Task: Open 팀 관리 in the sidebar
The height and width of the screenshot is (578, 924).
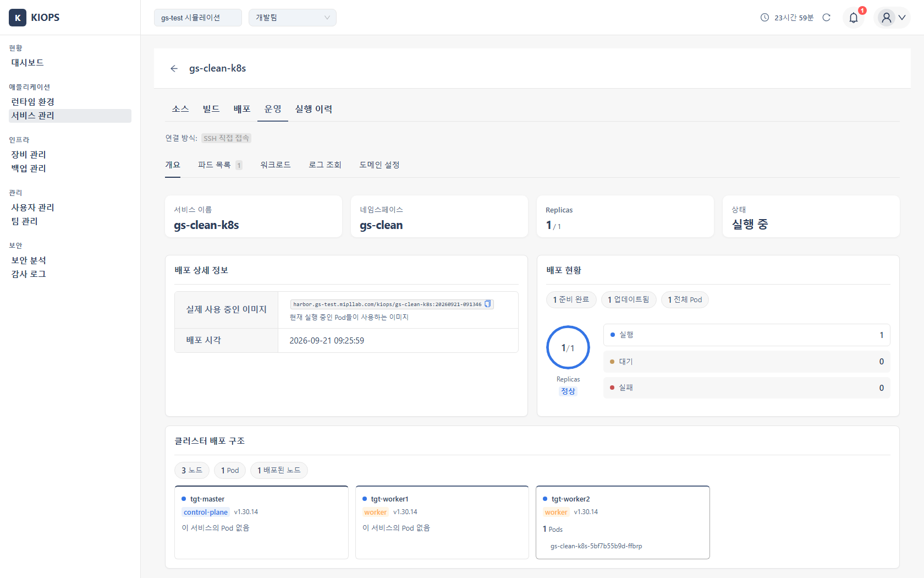Action: coord(70,221)
